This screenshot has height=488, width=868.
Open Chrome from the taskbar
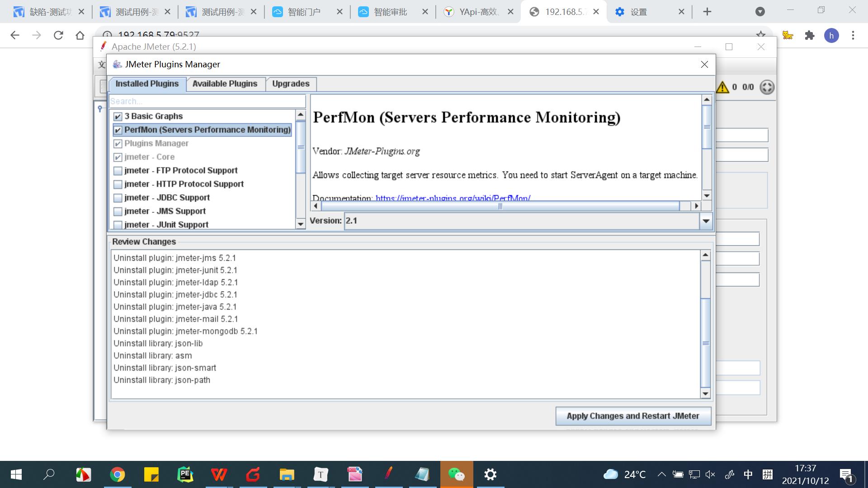(x=118, y=474)
